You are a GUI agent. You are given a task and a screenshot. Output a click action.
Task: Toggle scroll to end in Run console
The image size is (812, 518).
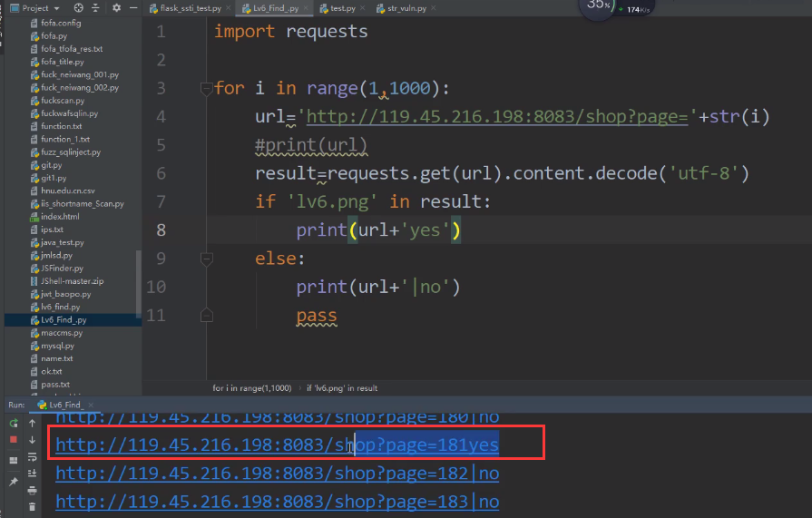pyautogui.click(x=33, y=474)
